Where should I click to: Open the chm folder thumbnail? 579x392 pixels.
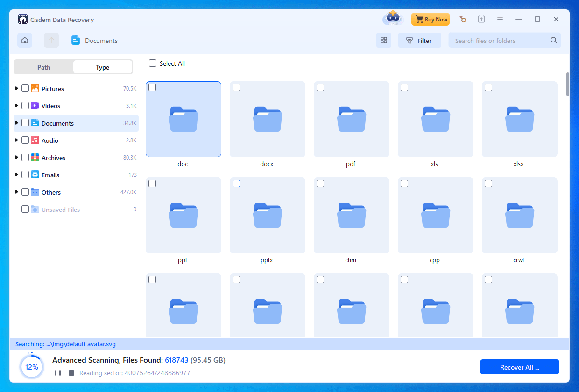(352, 215)
